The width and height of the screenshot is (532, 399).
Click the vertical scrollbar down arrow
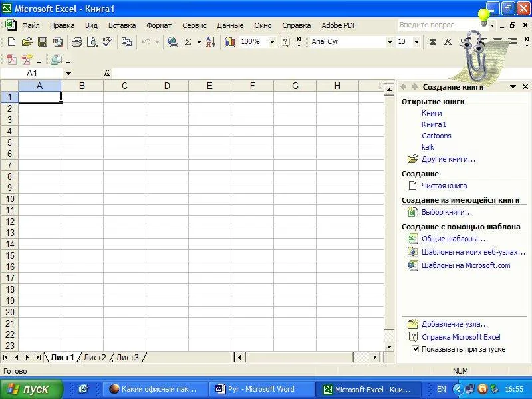[x=389, y=346]
